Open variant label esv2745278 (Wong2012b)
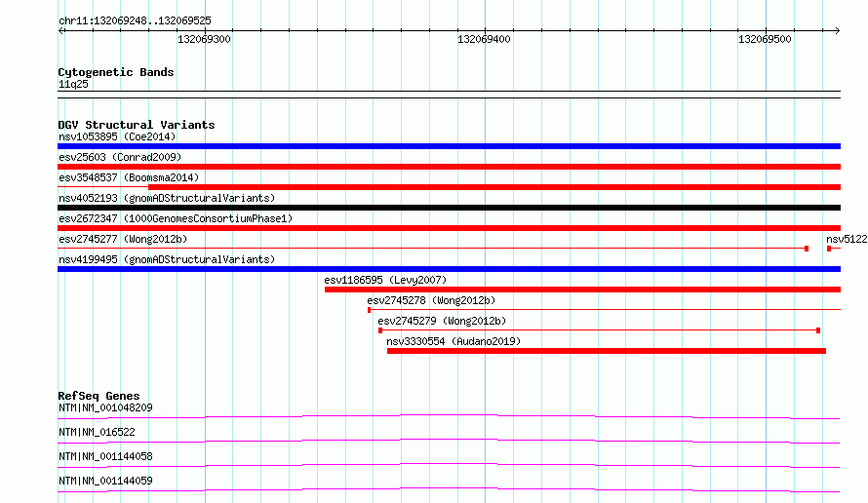The height and width of the screenshot is (503, 868). [x=431, y=300]
